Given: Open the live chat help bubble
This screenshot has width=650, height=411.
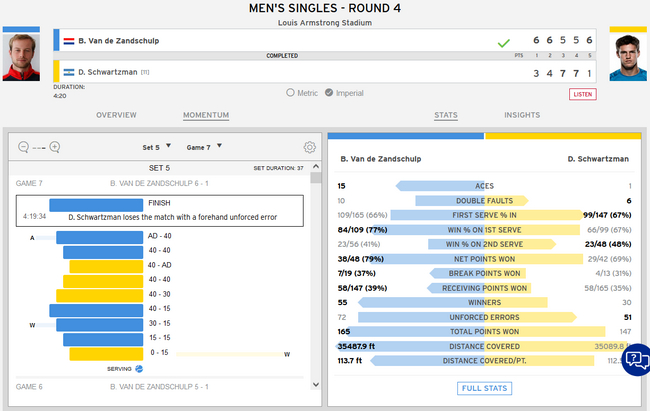Looking at the screenshot, I should click(637, 360).
